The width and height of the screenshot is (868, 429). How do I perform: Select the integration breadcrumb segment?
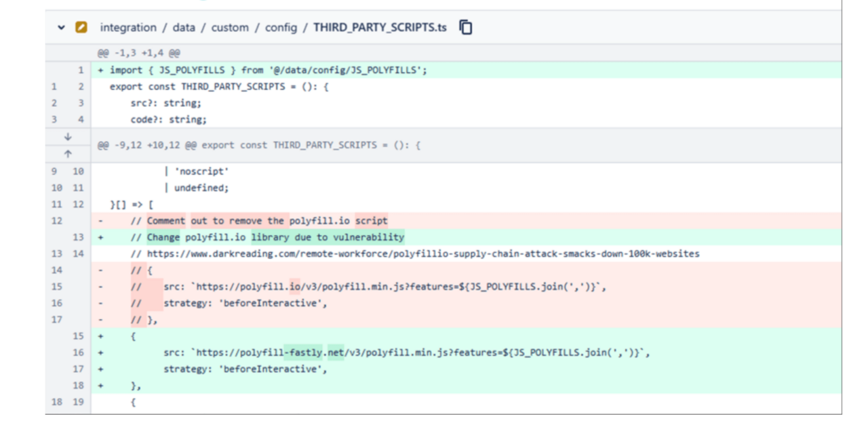tap(129, 27)
